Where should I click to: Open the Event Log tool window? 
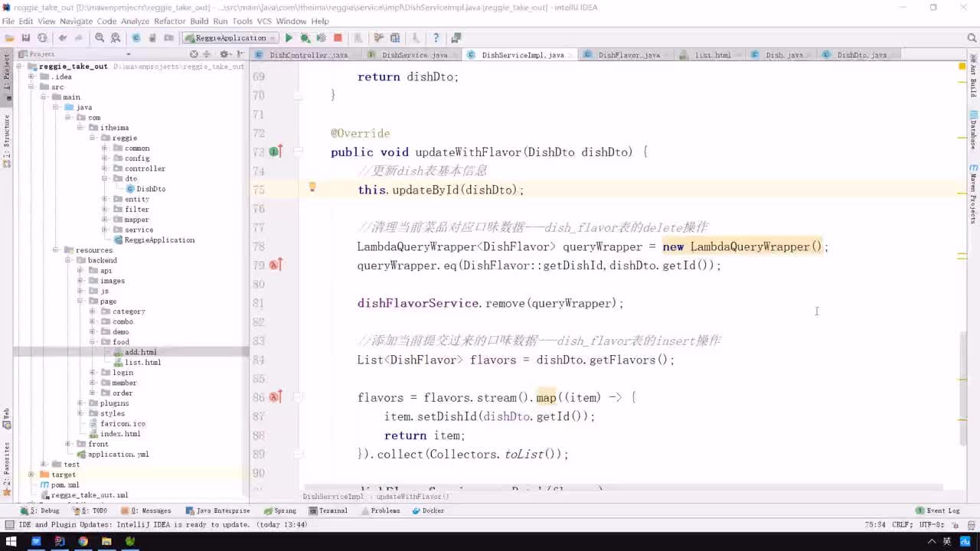[x=938, y=510]
